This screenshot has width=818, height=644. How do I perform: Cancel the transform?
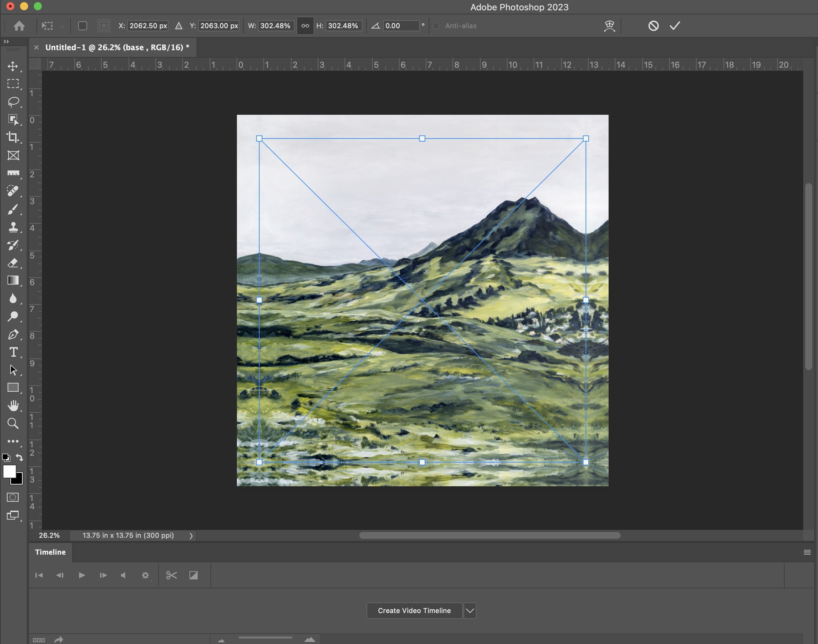(x=654, y=26)
